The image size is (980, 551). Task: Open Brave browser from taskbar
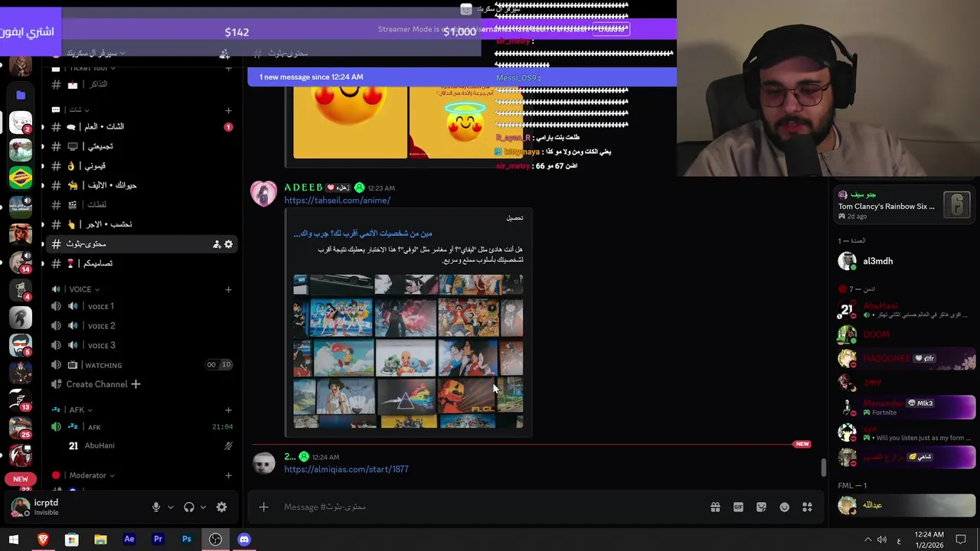click(43, 540)
